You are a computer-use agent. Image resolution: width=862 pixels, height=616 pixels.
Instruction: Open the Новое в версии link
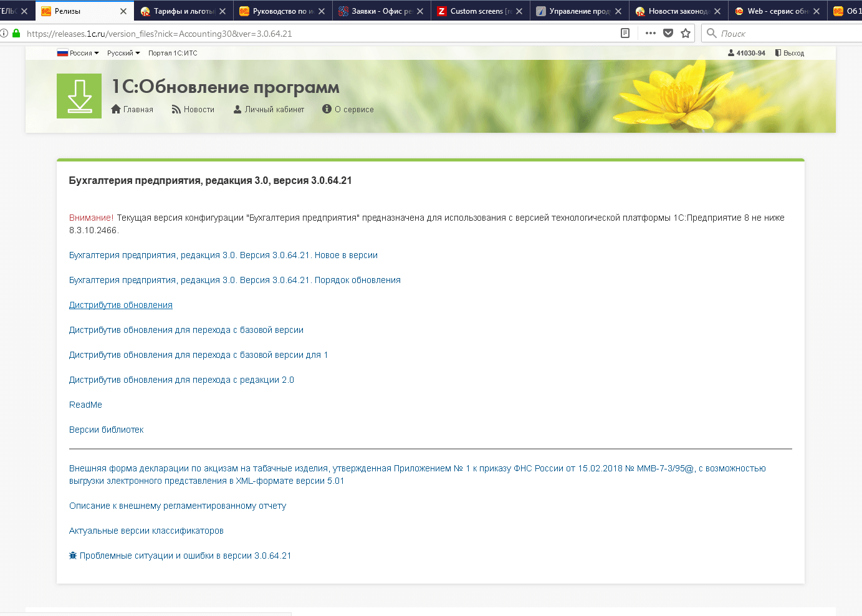click(223, 255)
